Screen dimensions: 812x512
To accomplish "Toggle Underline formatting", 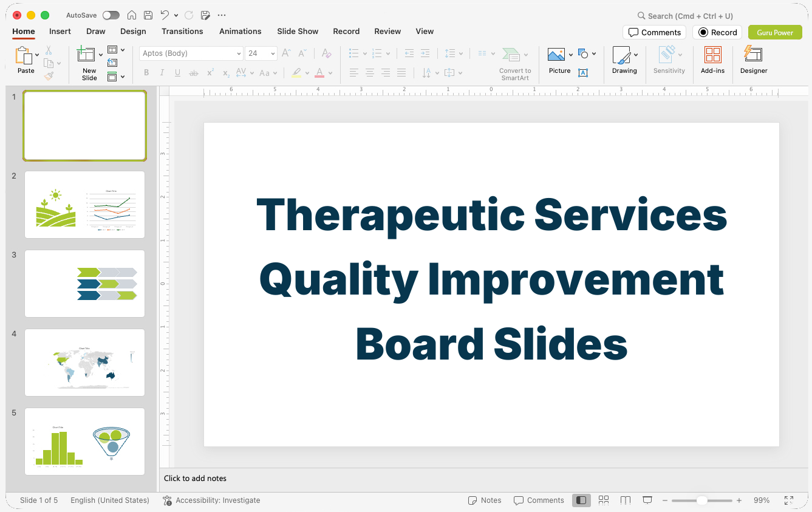I will pos(177,73).
